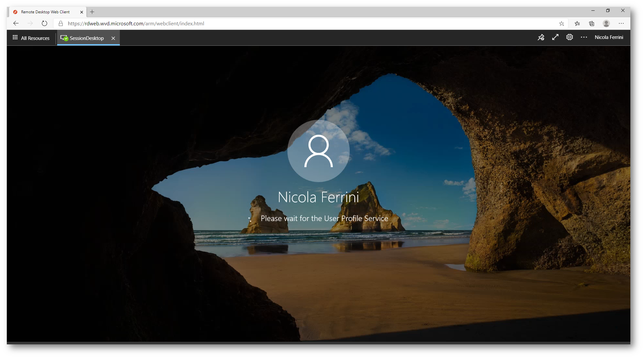The image size is (644, 358).
Task: Open the web client Settings gear
Action: point(569,37)
